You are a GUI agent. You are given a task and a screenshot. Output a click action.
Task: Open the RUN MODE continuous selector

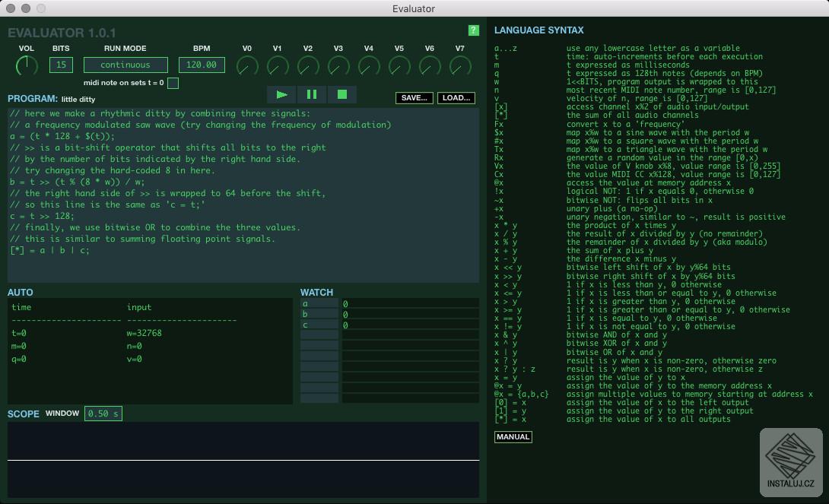click(125, 65)
